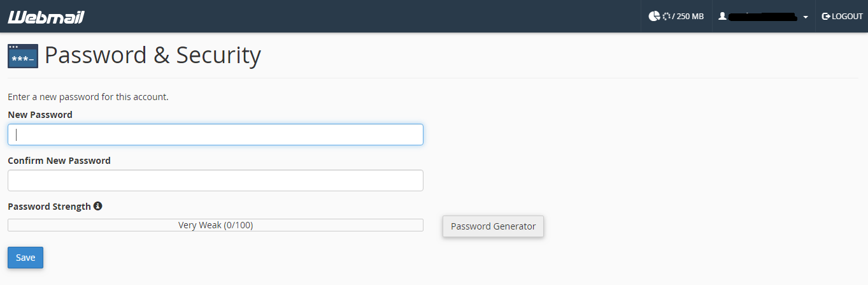Click the Password & Security asterisk icon

tap(23, 56)
